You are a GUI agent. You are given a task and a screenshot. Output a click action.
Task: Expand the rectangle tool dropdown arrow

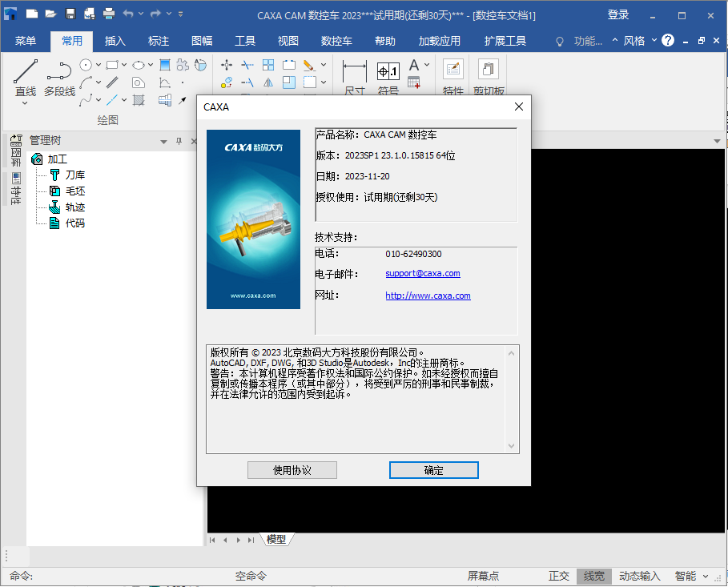pos(124,65)
